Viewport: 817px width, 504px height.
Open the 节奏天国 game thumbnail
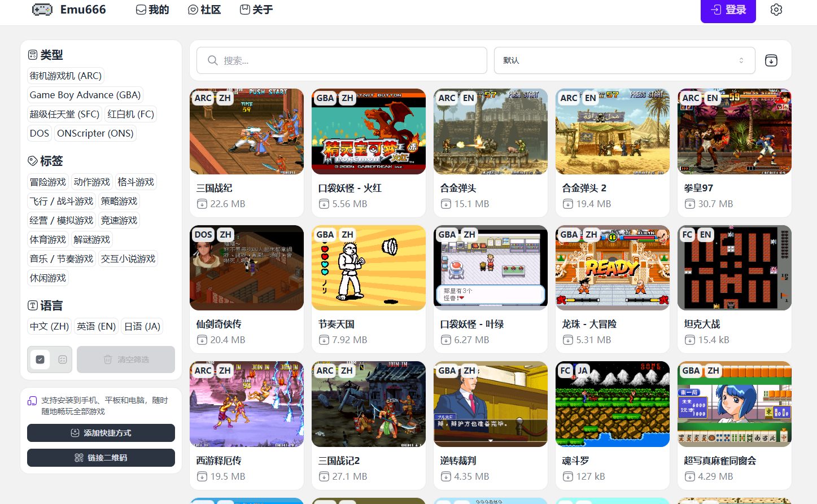tap(369, 268)
